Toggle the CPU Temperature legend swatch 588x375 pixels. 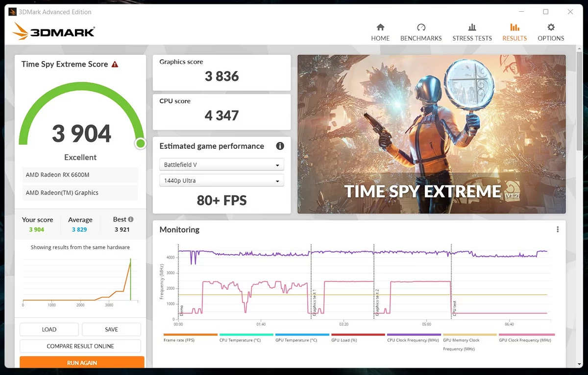click(x=246, y=335)
